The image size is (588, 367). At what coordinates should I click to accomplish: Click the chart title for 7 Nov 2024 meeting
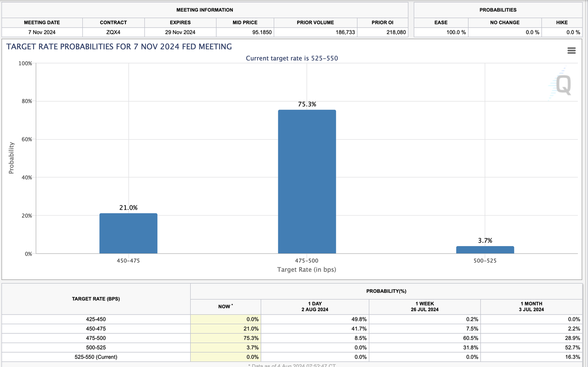[119, 46]
